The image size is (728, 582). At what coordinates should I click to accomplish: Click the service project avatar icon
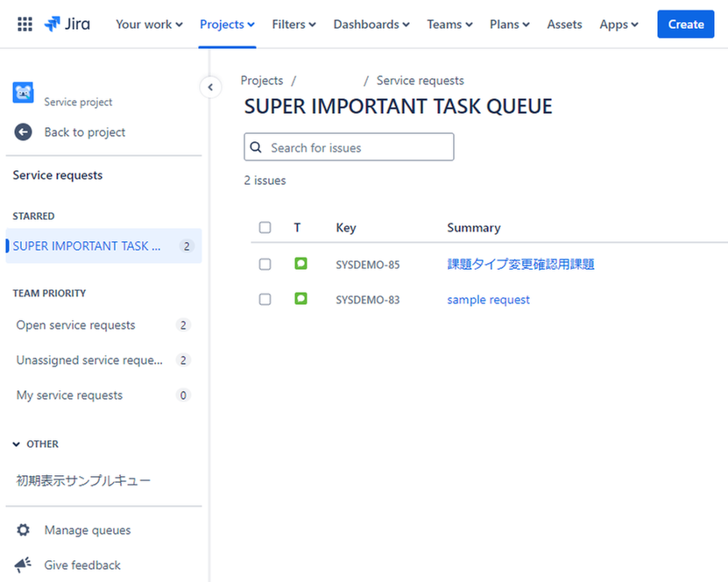click(x=23, y=93)
